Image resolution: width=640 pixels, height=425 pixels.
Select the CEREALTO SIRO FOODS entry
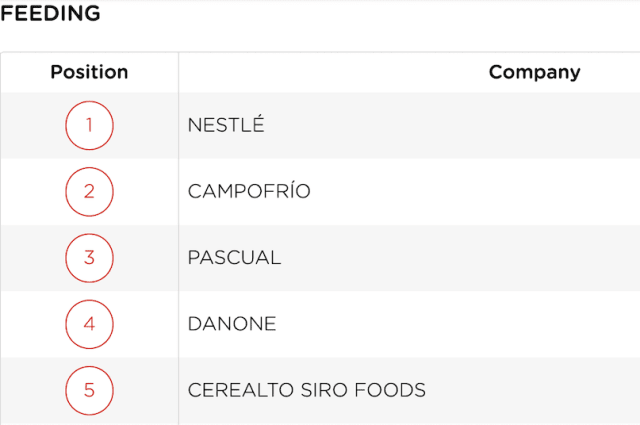(x=307, y=390)
